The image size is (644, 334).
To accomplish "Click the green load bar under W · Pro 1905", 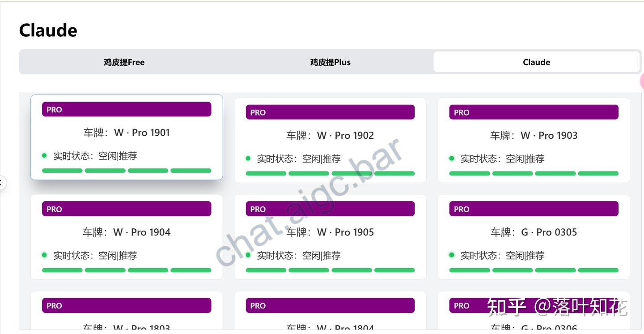I will coord(330,270).
